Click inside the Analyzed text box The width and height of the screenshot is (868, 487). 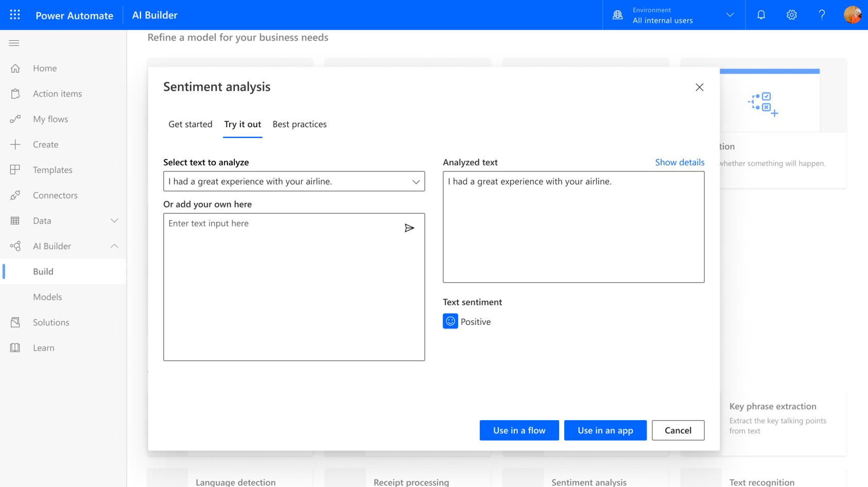pos(574,227)
